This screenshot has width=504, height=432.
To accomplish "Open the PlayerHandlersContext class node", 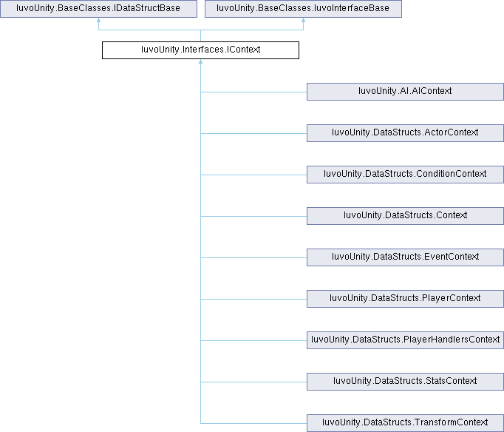I will point(405,340).
